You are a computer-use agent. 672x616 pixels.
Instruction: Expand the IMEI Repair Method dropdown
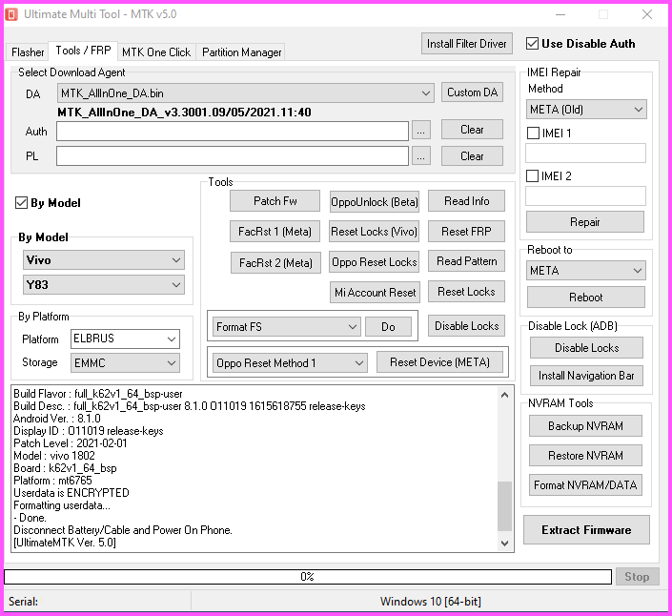tap(586, 110)
